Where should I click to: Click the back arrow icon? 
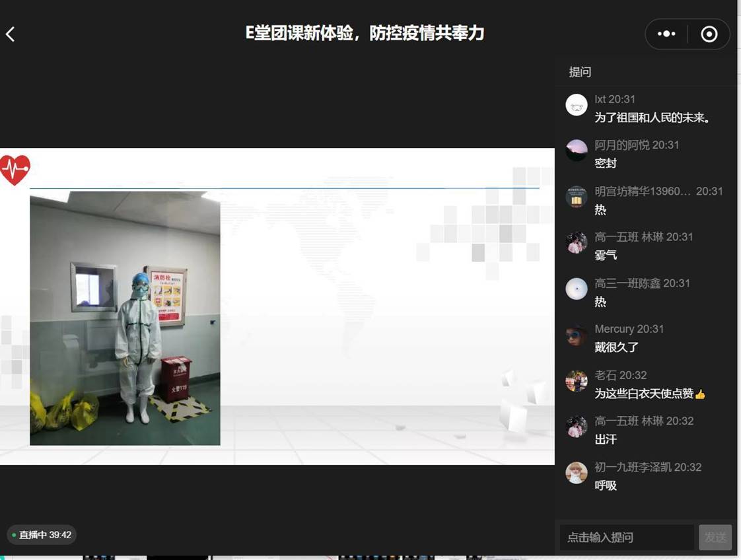[11, 34]
